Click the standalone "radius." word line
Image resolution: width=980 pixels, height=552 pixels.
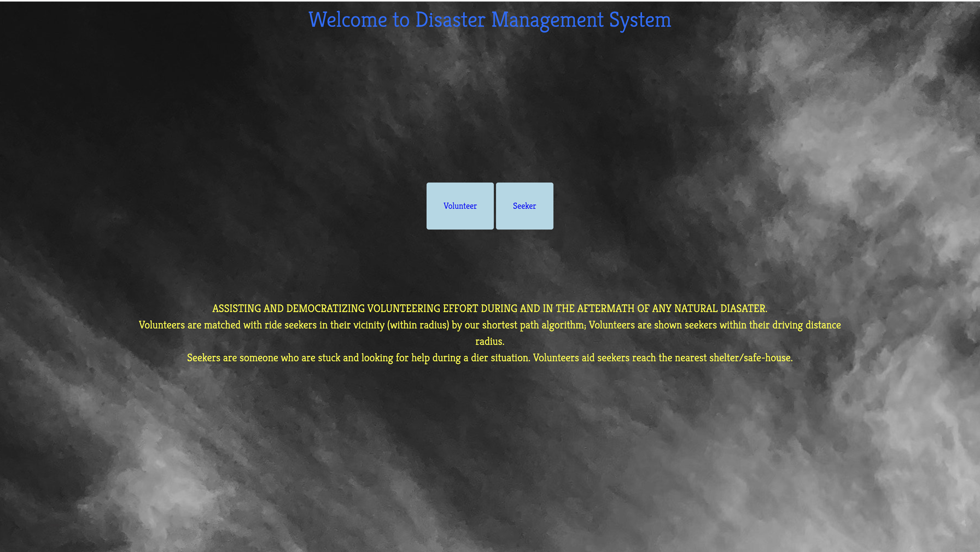point(490,342)
